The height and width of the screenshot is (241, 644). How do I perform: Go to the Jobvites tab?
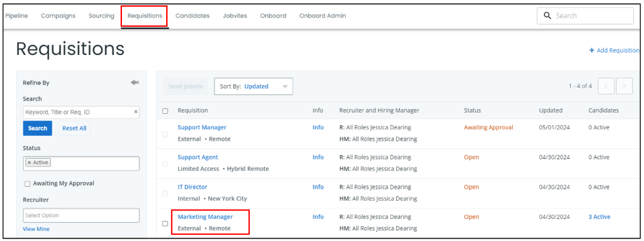[235, 15]
